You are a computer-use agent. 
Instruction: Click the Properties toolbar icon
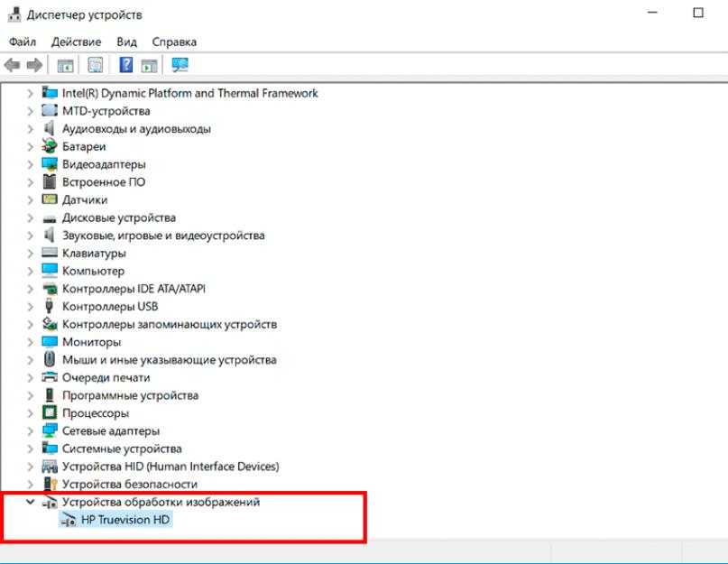[x=96, y=65]
